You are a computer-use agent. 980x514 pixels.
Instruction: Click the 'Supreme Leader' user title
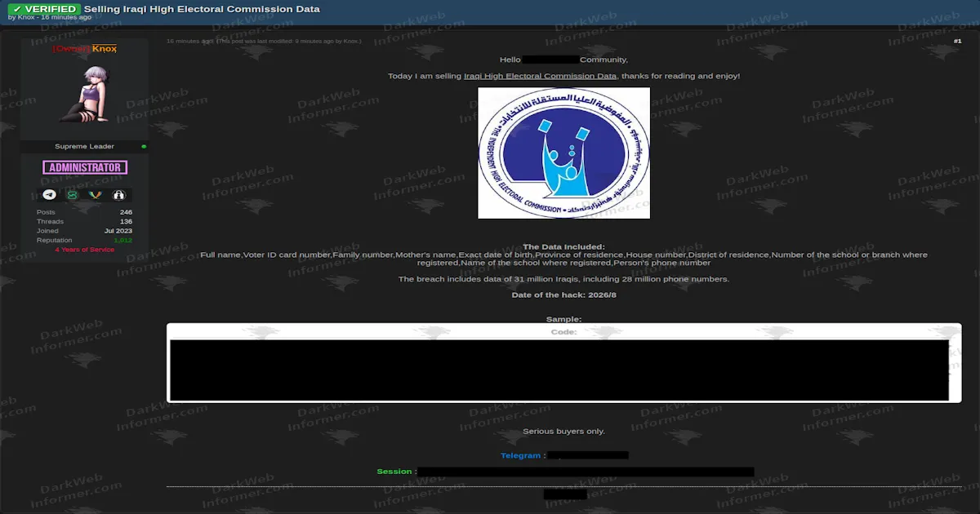click(x=85, y=147)
